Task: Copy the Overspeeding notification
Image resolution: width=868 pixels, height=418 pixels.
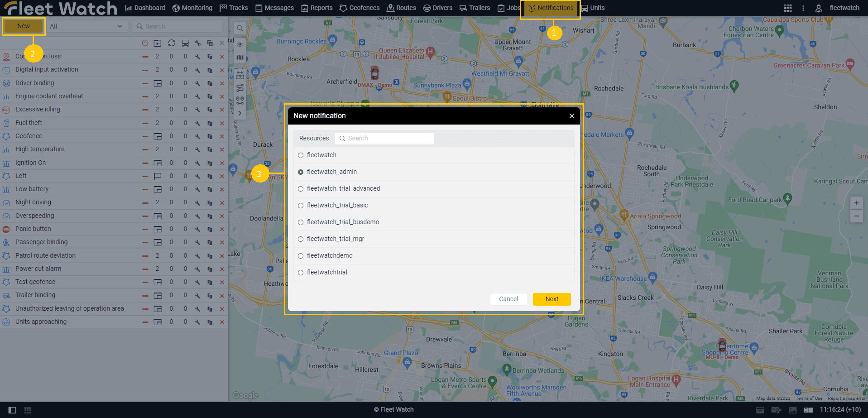Action: point(210,216)
